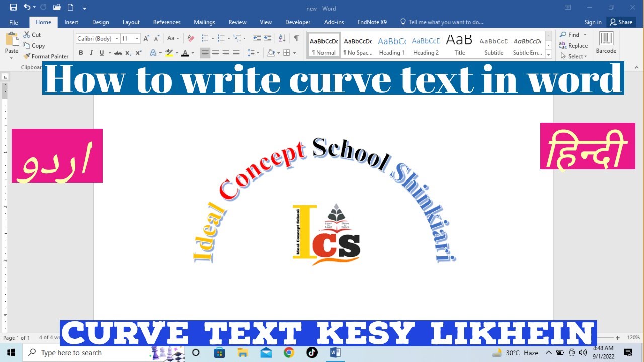Viewport: 644px width, 362px height.
Task: Open the File menu
Action: 14,22
